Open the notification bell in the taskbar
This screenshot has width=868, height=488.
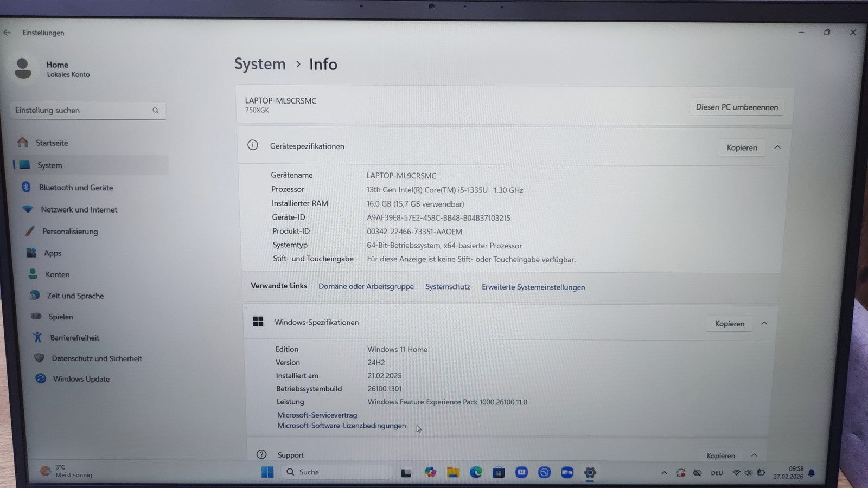(812, 473)
